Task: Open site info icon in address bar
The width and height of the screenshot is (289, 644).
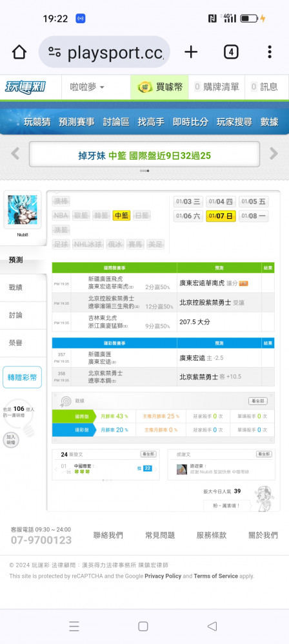Action: tap(54, 52)
